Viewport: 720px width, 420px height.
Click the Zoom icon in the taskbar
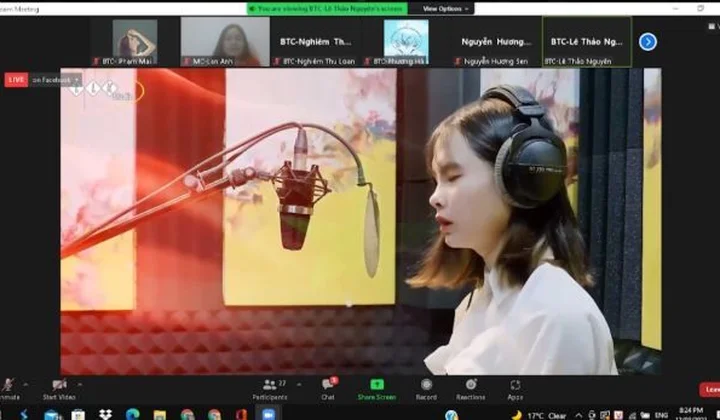coord(269,414)
